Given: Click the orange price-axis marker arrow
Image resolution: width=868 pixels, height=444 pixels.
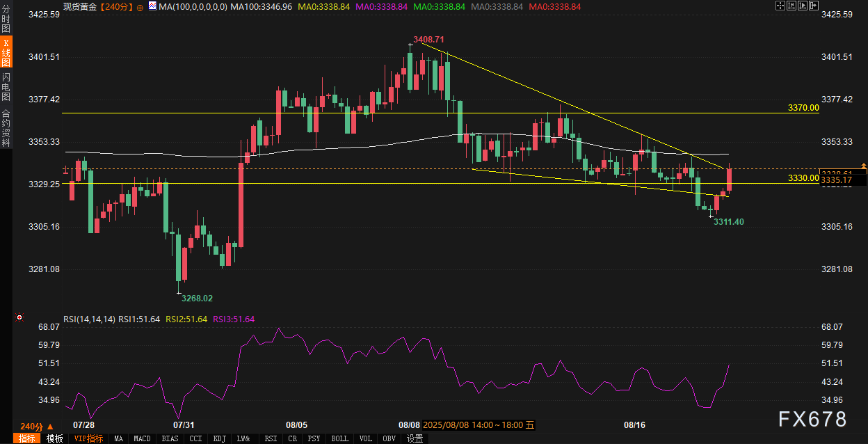Looking at the screenshot, I should click(863, 167).
